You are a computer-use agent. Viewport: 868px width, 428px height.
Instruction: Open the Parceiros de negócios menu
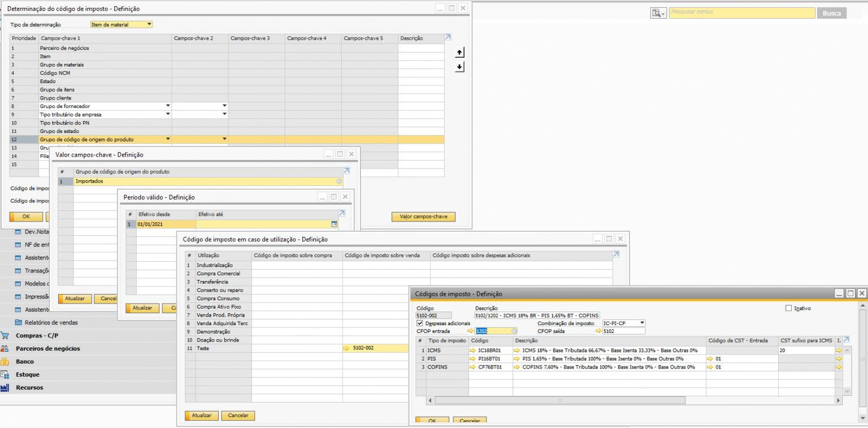click(47, 349)
